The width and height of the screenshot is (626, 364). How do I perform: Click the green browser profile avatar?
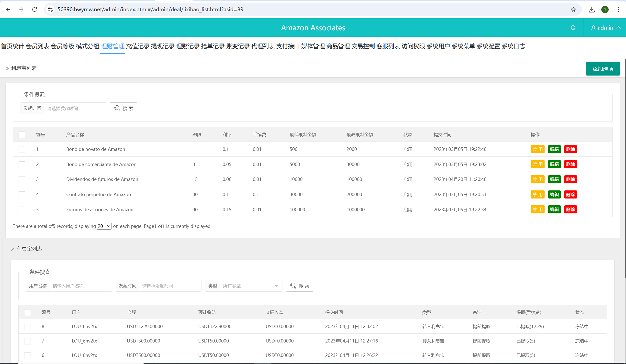pos(605,10)
